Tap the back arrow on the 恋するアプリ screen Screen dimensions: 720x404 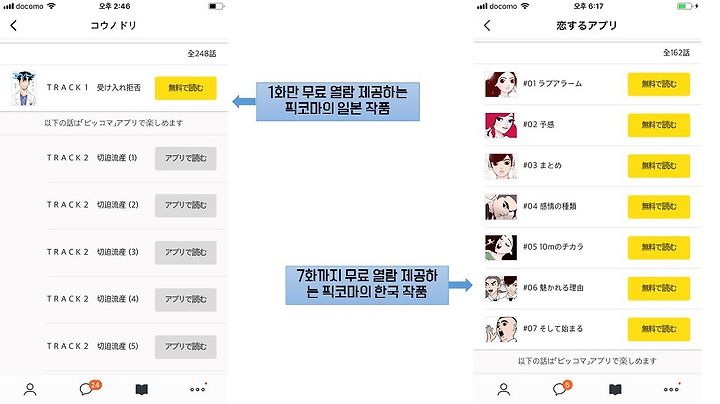(487, 26)
